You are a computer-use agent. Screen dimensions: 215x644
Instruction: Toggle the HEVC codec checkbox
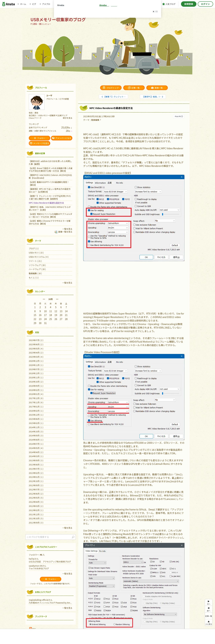click(161, 568)
